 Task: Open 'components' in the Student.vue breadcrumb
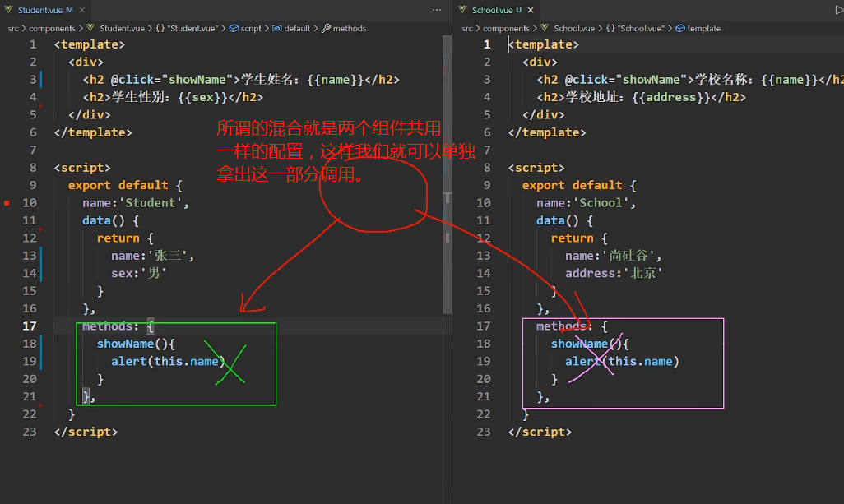[x=52, y=29]
